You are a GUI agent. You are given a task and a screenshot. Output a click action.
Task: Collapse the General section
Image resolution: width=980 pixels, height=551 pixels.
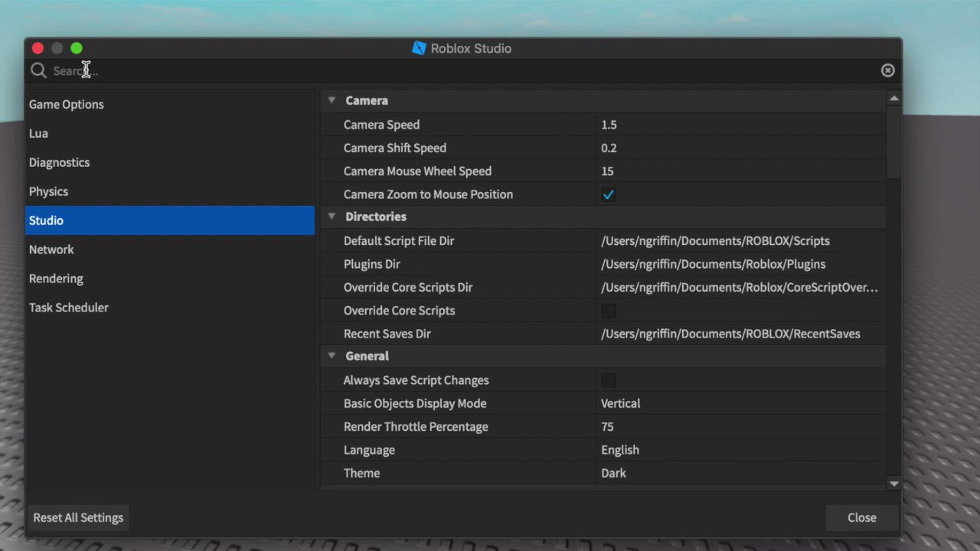[332, 356]
